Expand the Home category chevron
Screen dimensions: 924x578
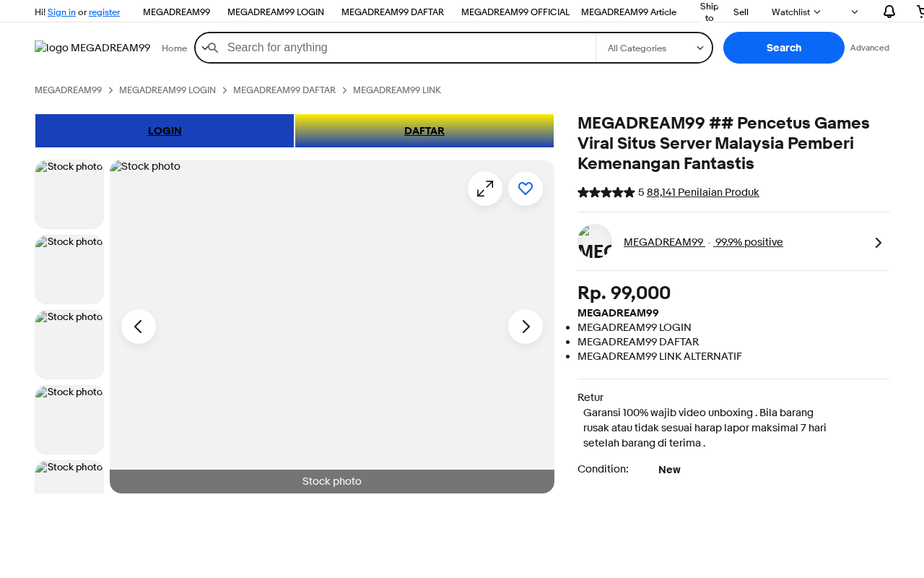204,48
